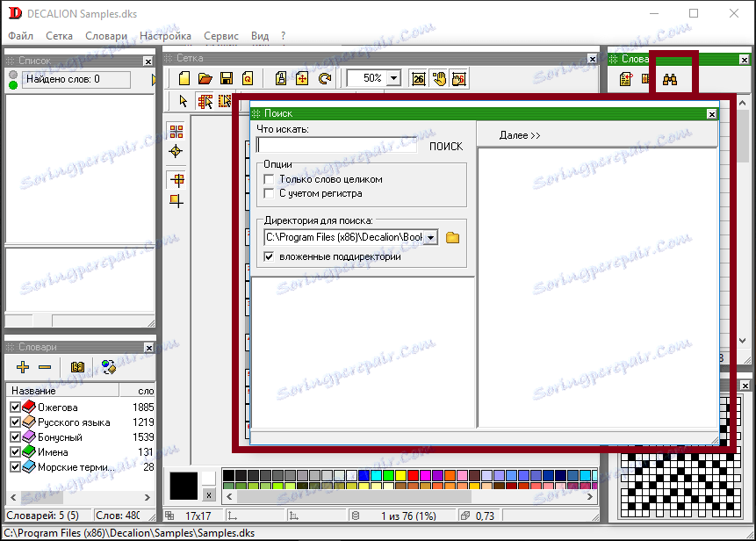This screenshot has width=756, height=541.
Task: Click the icon with four-way arrows
Action: click(x=302, y=78)
